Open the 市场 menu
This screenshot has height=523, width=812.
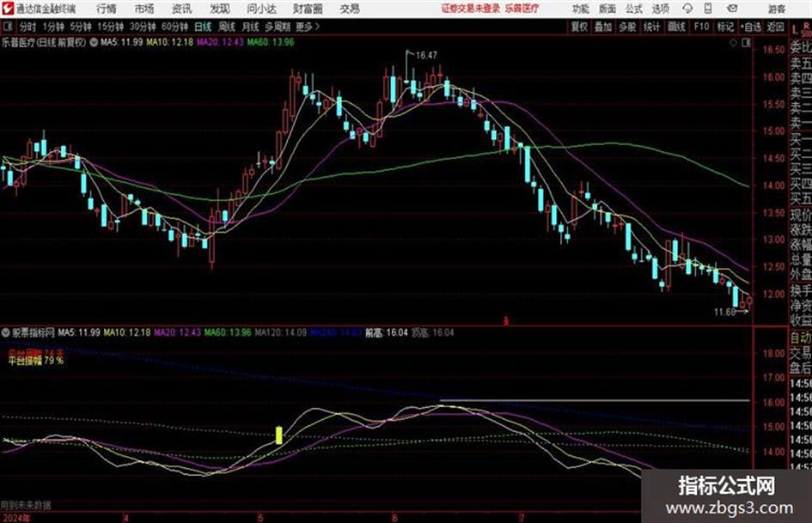[144, 9]
